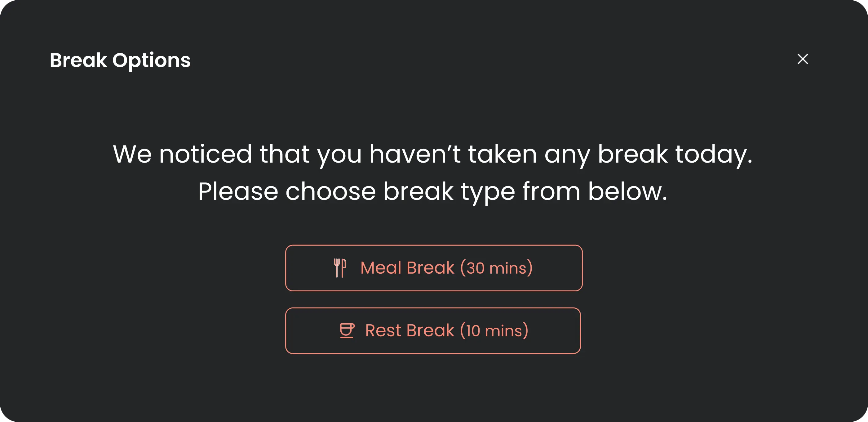Click the Break Options title
The image size is (868, 422).
[x=120, y=61]
